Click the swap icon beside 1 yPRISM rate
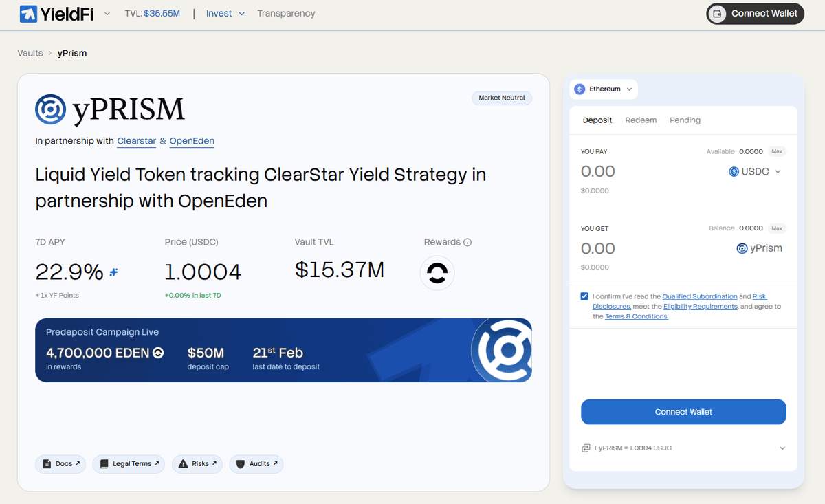This screenshot has width=825, height=504. click(586, 448)
